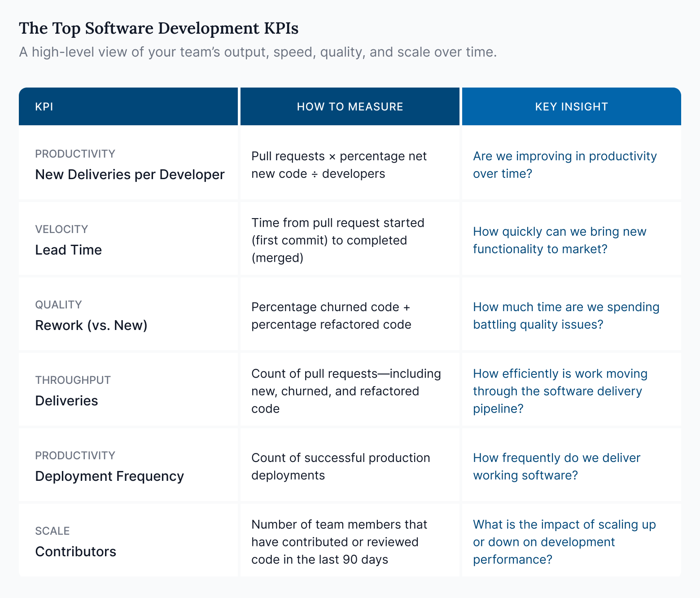Open the insight about bringing functionality to market
This screenshot has width=700, height=598.
(560, 240)
